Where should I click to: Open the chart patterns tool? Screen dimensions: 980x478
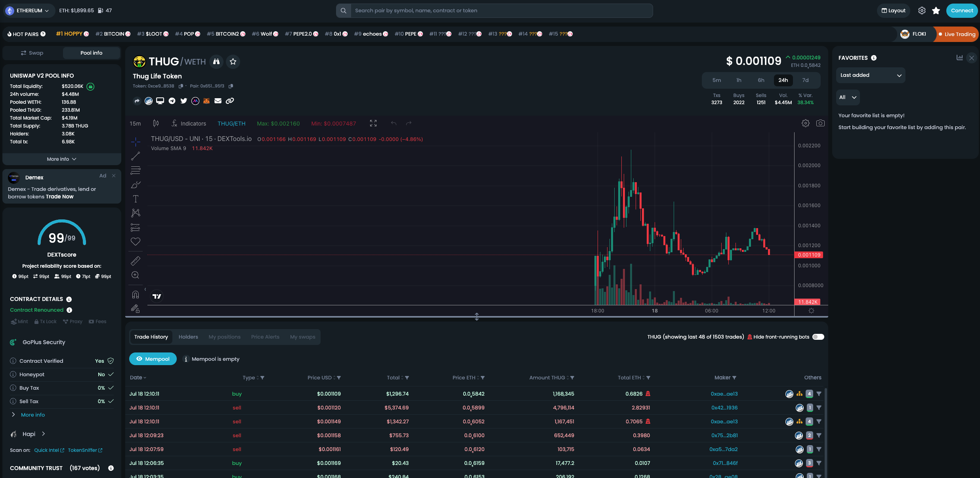(136, 213)
